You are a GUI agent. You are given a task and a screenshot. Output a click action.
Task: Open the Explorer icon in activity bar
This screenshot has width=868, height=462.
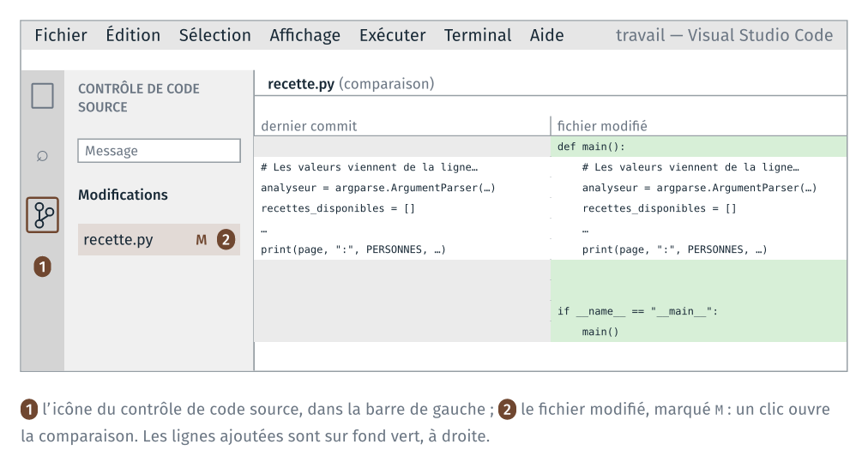point(43,96)
